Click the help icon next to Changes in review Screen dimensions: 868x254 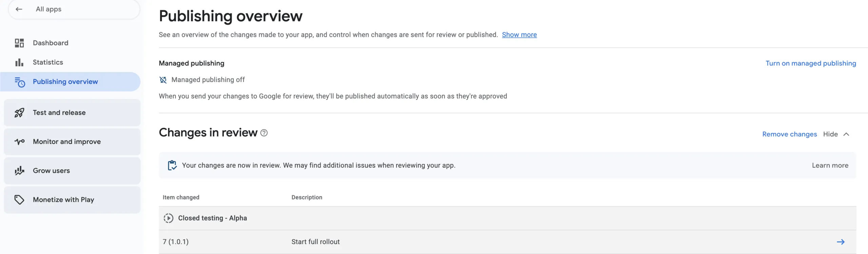coord(264,133)
